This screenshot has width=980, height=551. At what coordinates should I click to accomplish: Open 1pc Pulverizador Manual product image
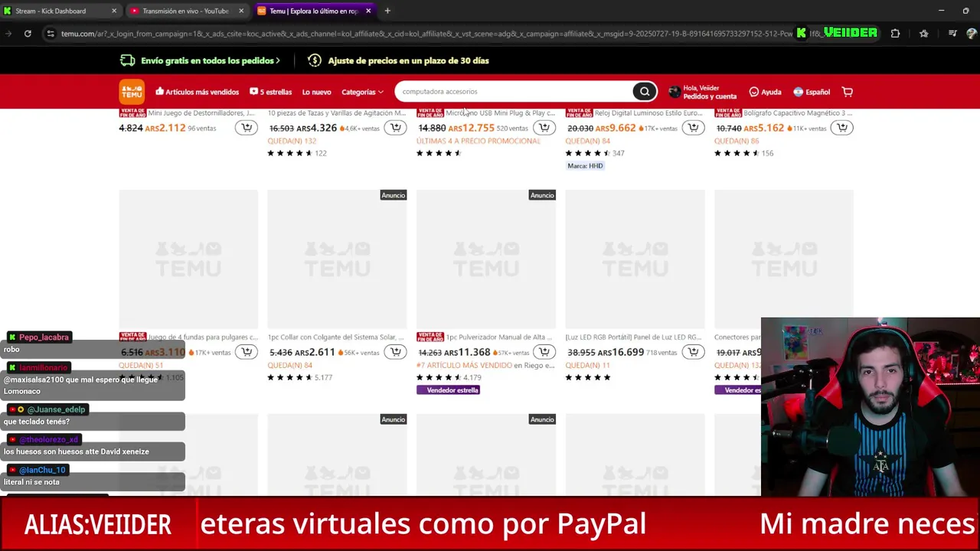(x=486, y=259)
